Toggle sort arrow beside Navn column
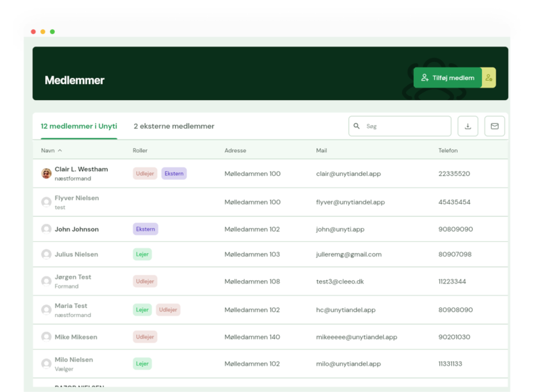 (x=60, y=150)
